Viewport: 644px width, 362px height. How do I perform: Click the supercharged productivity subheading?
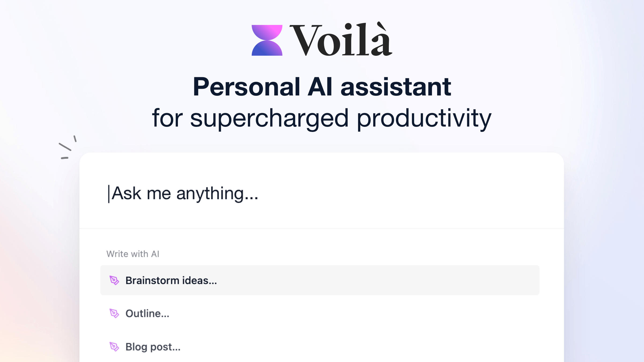click(x=321, y=118)
